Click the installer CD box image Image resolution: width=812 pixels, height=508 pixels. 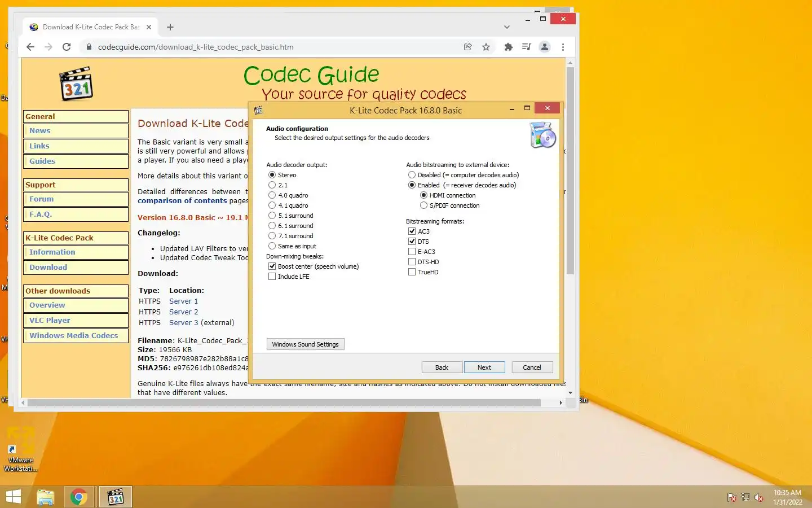[x=542, y=135]
